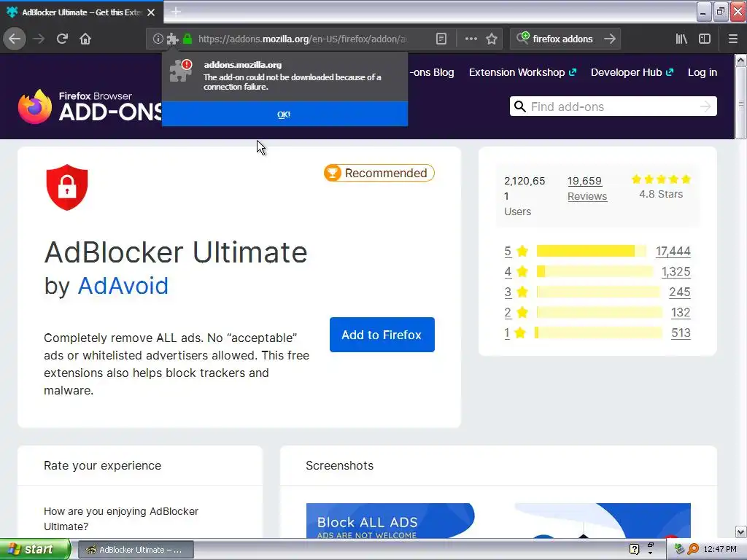
Task: Filter reviews by 1 star rating
Action: click(516, 332)
